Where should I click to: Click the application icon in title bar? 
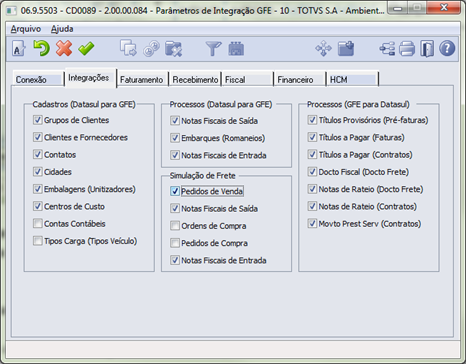[x=11, y=11]
